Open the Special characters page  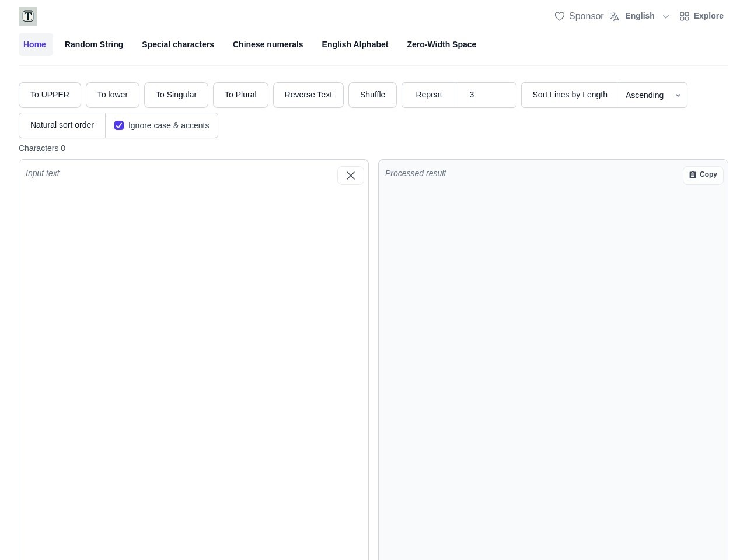(178, 44)
